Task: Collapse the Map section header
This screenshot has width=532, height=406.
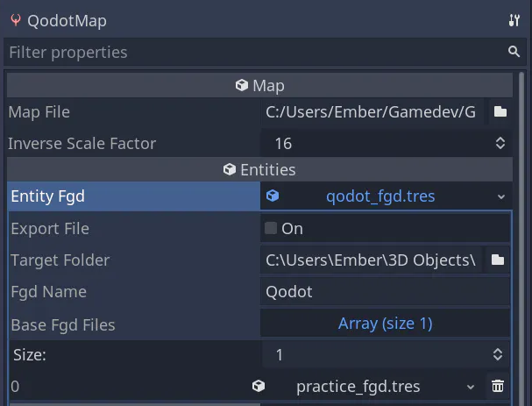Action: coord(260,85)
